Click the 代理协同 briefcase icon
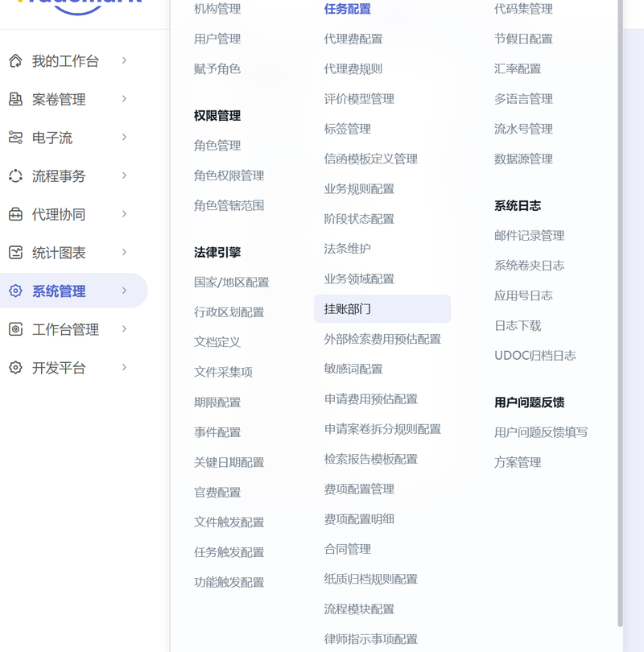 [x=15, y=214]
